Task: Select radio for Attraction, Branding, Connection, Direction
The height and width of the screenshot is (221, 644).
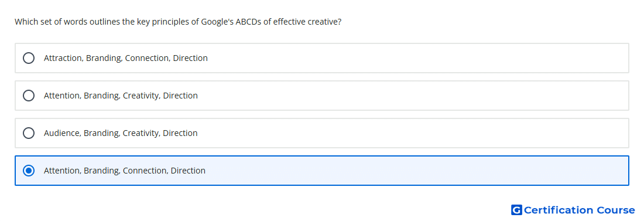Action: [29, 58]
